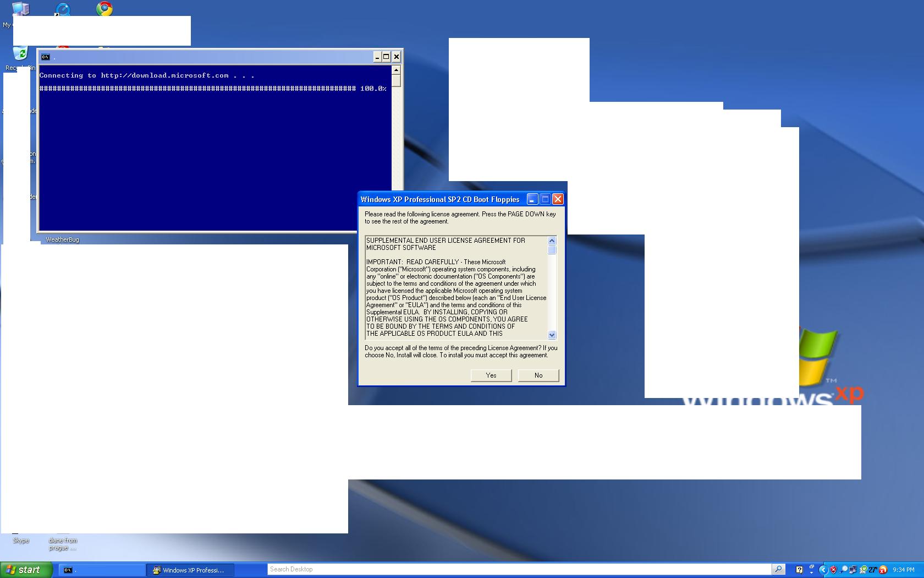This screenshot has height=578, width=924.
Task: Maximize the command prompt window
Action: click(x=386, y=57)
